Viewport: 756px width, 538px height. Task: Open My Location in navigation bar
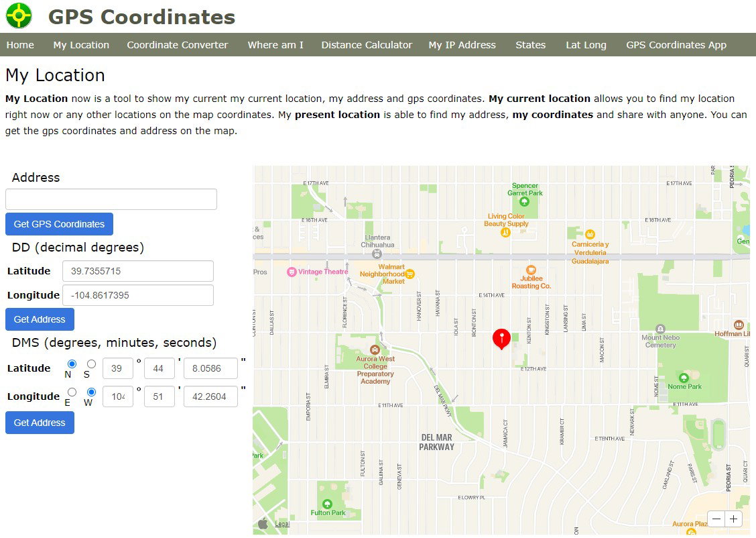pyautogui.click(x=81, y=45)
